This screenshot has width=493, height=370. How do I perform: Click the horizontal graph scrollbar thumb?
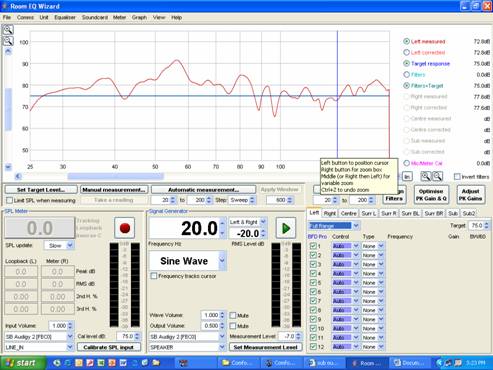[x=116, y=176]
